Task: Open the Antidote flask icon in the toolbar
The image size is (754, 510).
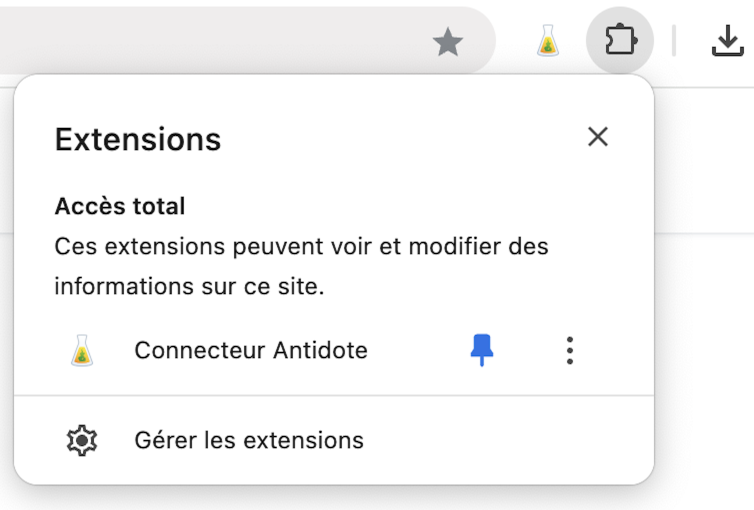Action: click(547, 41)
